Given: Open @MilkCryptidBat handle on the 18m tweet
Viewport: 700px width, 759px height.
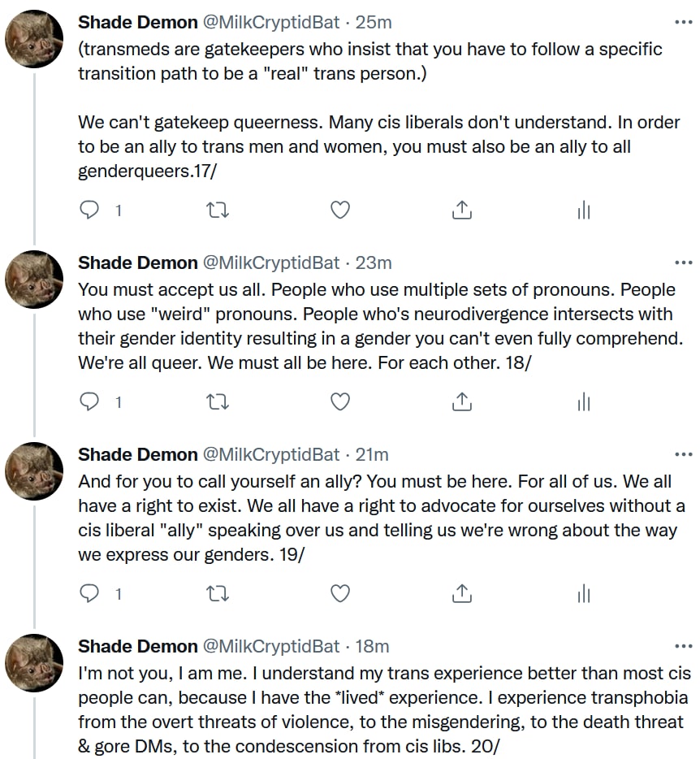Looking at the screenshot, I should click(270, 646).
